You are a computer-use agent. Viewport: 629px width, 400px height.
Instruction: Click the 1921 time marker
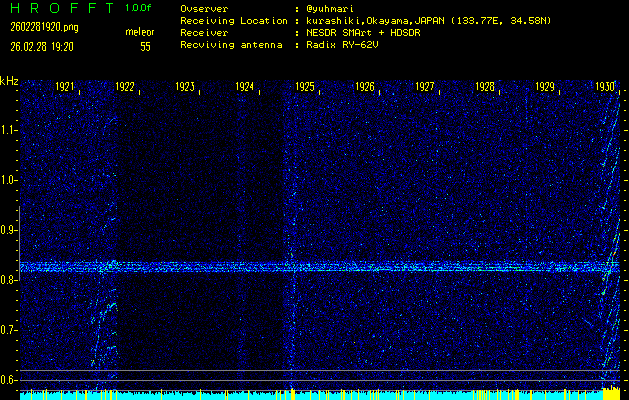pyautogui.click(x=65, y=87)
